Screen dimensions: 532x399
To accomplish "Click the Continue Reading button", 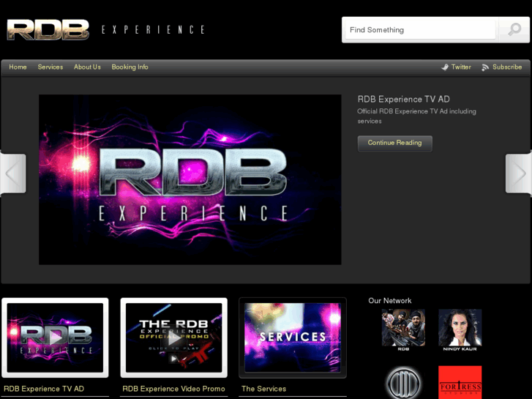I will pos(395,143).
